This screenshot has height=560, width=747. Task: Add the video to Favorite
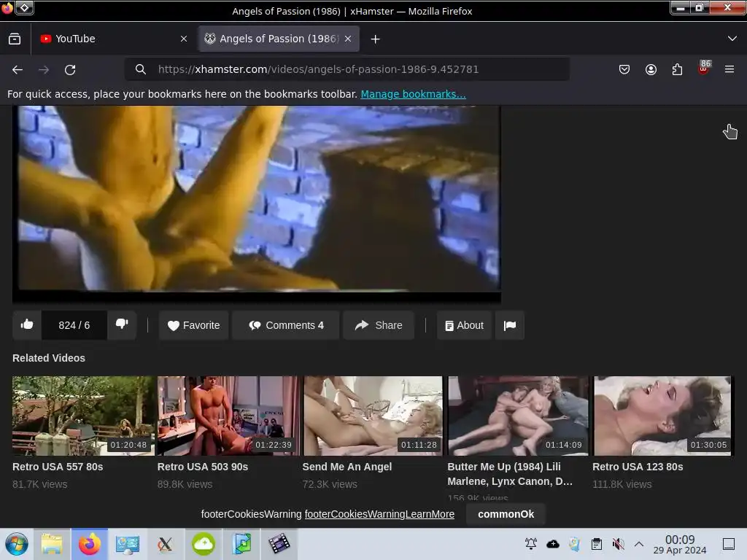(x=194, y=325)
